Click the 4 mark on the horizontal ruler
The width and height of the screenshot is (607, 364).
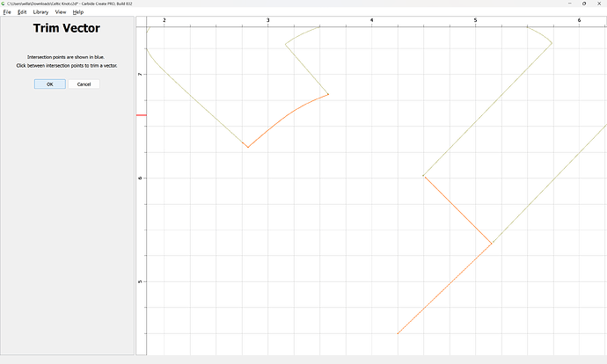pos(371,19)
